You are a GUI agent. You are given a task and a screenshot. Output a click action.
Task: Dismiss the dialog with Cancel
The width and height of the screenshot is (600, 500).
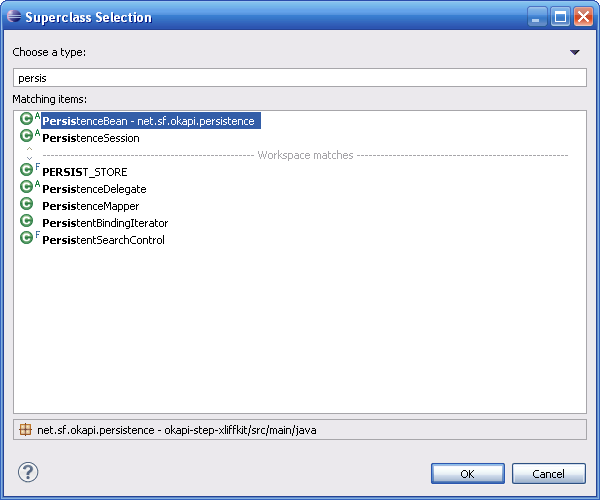548,474
